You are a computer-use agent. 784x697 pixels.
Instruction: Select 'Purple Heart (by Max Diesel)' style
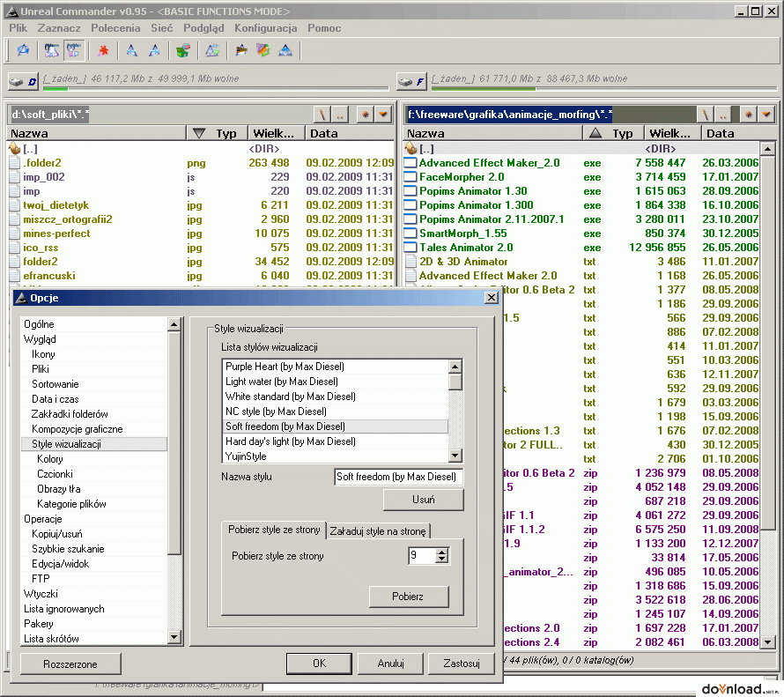tap(335, 367)
